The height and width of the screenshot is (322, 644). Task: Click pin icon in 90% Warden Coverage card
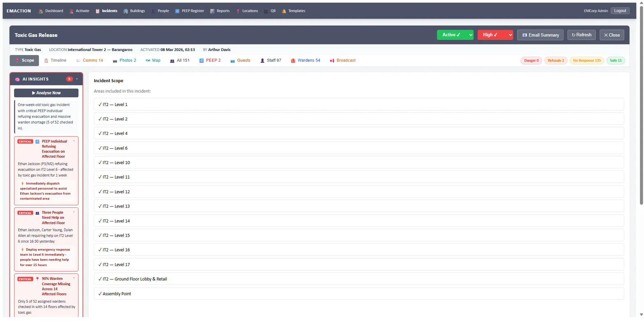click(37, 279)
